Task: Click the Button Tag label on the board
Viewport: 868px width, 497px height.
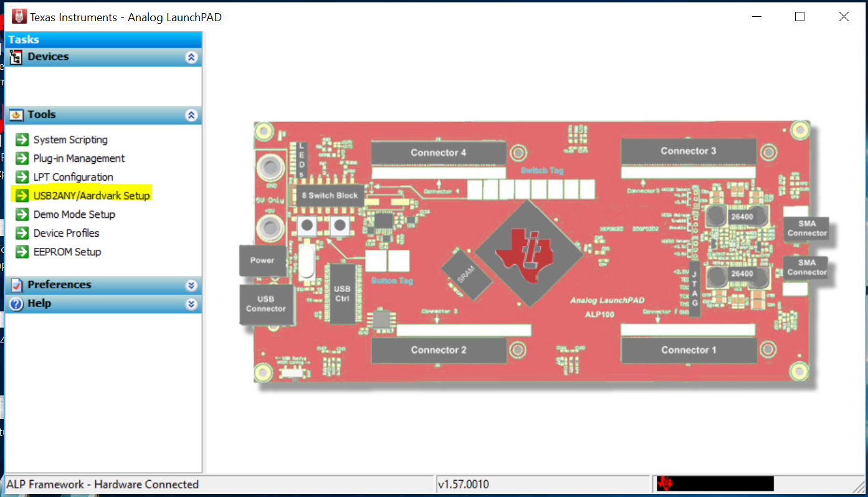Action: pos(392,281)
